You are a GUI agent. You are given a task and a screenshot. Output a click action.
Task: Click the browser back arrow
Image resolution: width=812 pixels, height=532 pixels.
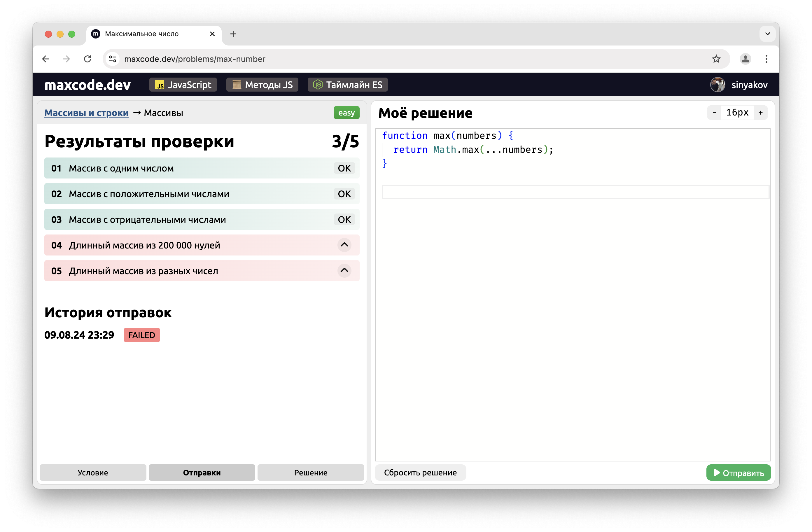coord(46,59)
